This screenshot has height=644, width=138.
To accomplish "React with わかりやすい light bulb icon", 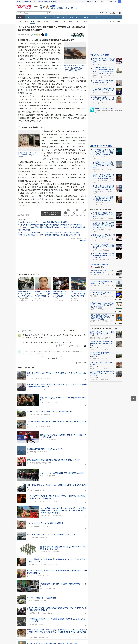I will point(74,213).
